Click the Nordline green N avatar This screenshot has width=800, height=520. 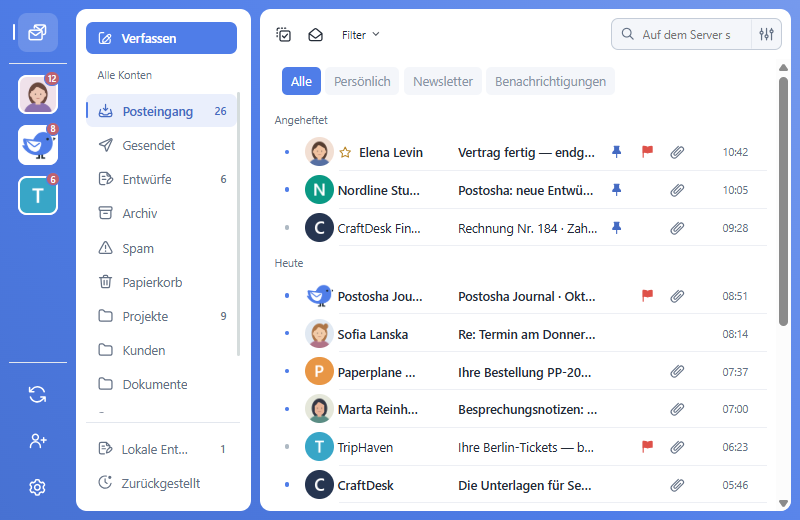click(x=319, y=190)
